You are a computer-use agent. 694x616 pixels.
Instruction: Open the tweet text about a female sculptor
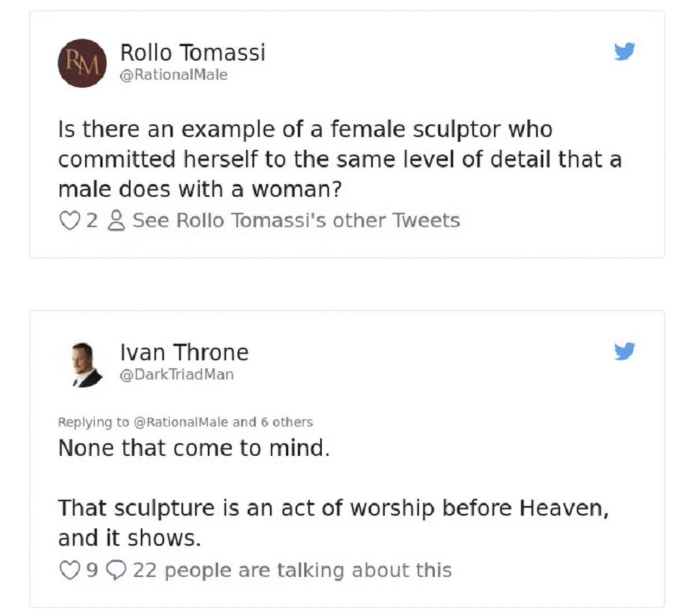pyautogui.click(x=339, y=159)
